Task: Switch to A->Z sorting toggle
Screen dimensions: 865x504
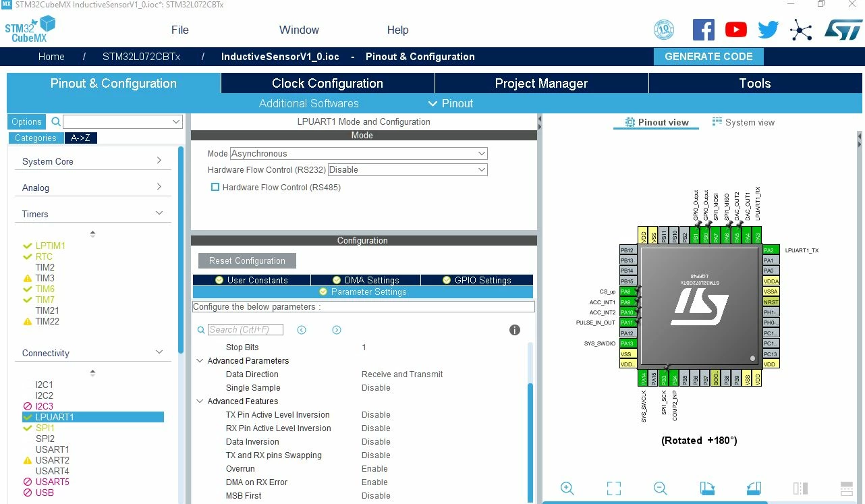Action: (x=80, y=138)
